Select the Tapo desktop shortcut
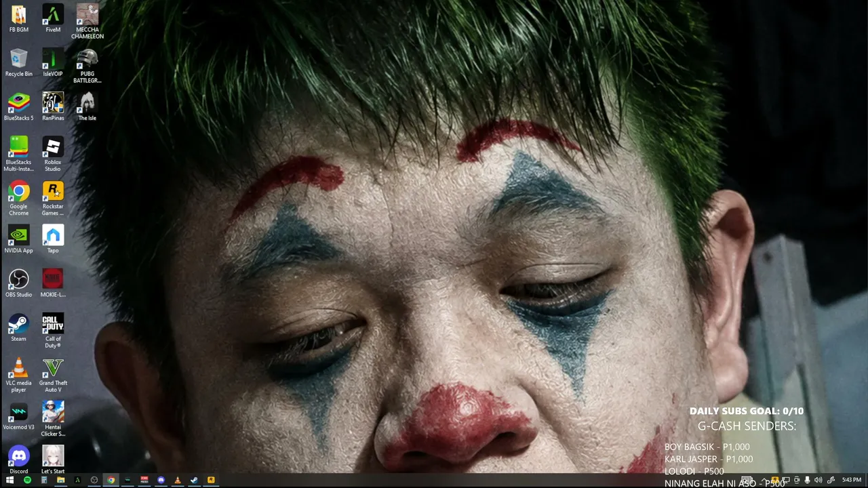This screenshot has width=868, height=488. coord(53,239)
